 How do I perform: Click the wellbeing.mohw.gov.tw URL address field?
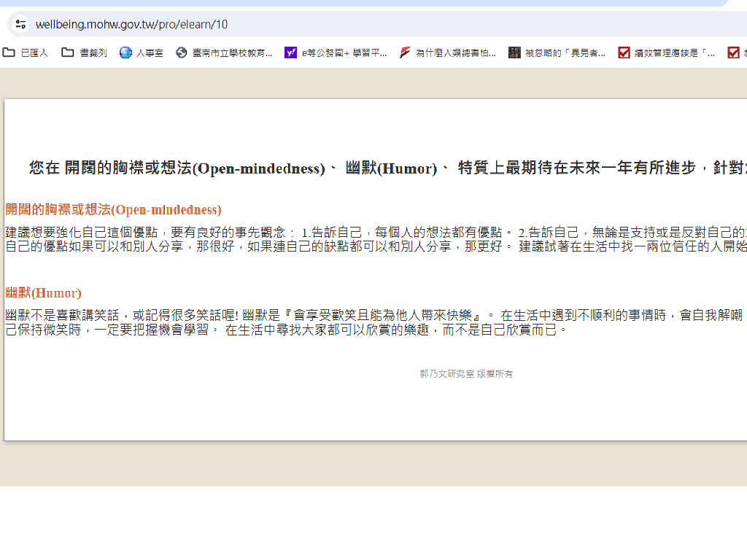coord(131,24)
